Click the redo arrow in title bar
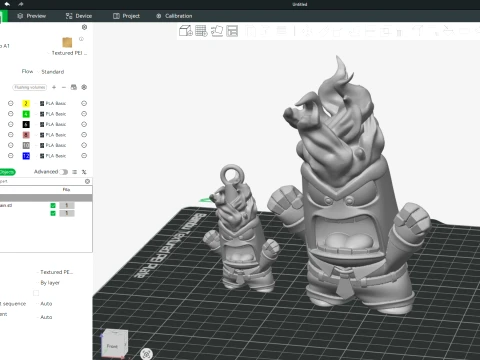The image size is (480, 360). click(x=21, y=4)
